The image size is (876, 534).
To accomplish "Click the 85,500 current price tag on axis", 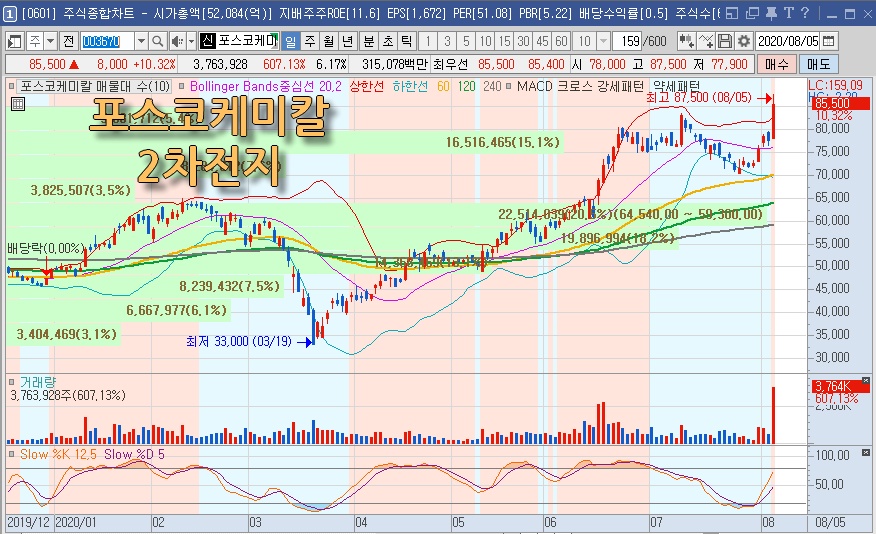I will 840,103.
